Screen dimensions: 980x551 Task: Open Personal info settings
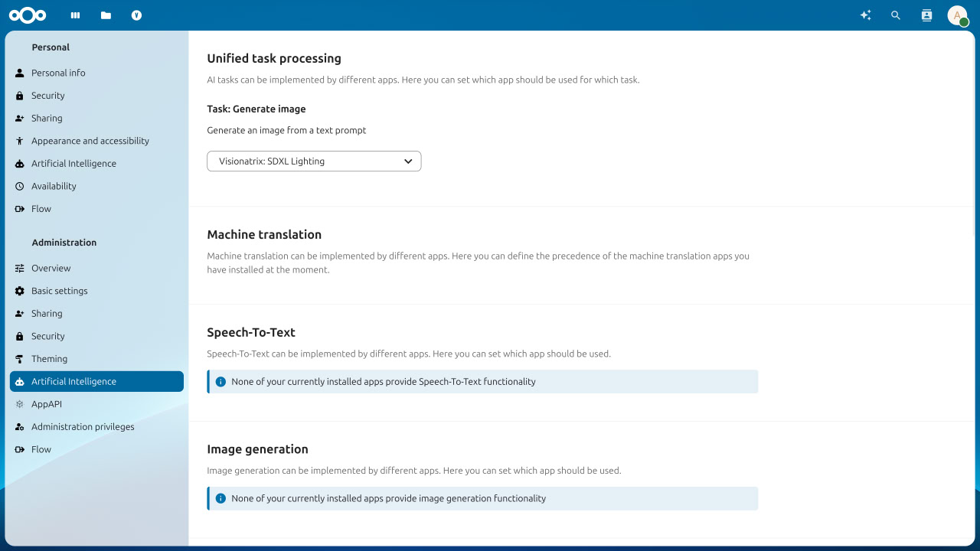coord(96,73)
